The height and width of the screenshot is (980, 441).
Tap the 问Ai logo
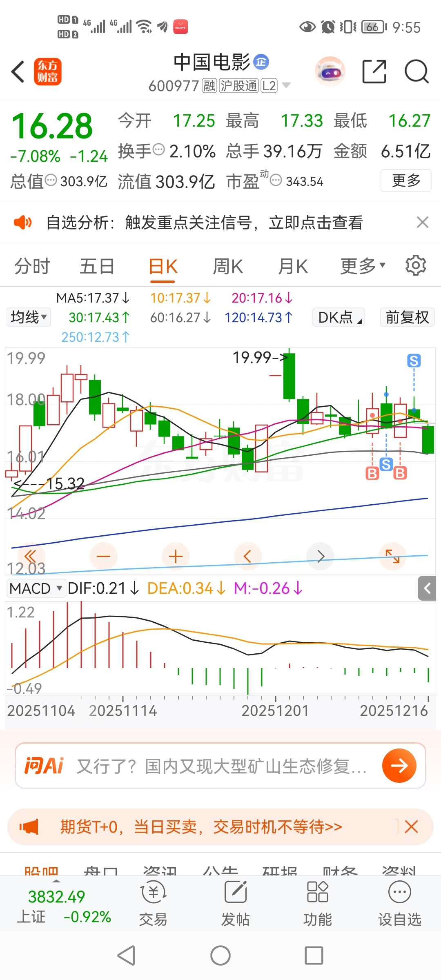(x=44, y=766)
